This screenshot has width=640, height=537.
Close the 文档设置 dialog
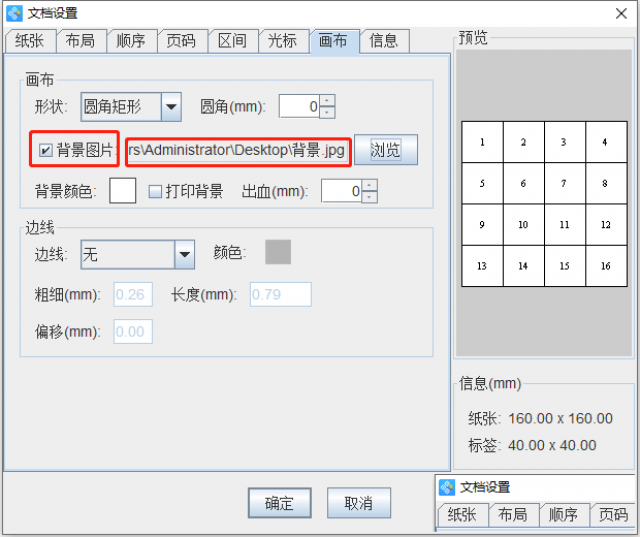pyautogui.click(x=621, y=13)
